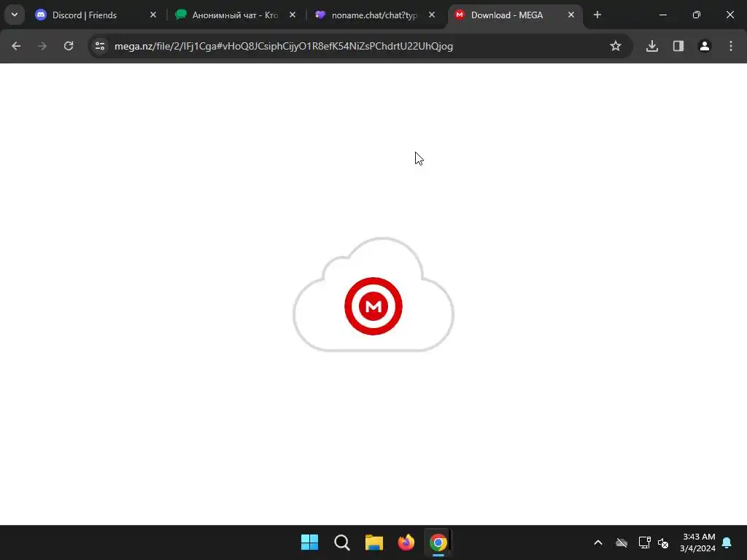Bookmark this page with the star

pyautogui.click(x=616, y=46)
